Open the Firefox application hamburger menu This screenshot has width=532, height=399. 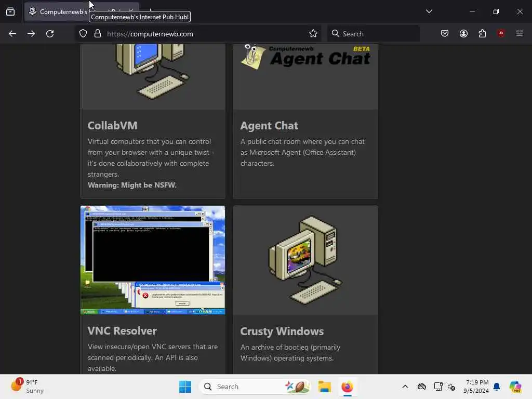pos(520,33)
